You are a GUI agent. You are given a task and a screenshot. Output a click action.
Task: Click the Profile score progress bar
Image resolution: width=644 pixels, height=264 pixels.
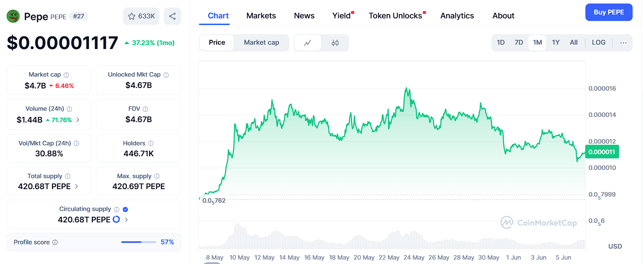coord(139,242)
